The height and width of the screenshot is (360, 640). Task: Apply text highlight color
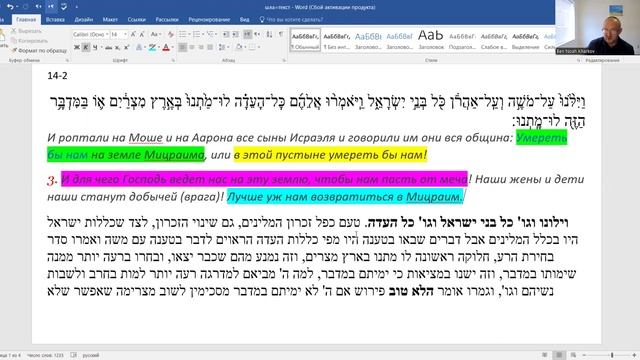point(152,47)
